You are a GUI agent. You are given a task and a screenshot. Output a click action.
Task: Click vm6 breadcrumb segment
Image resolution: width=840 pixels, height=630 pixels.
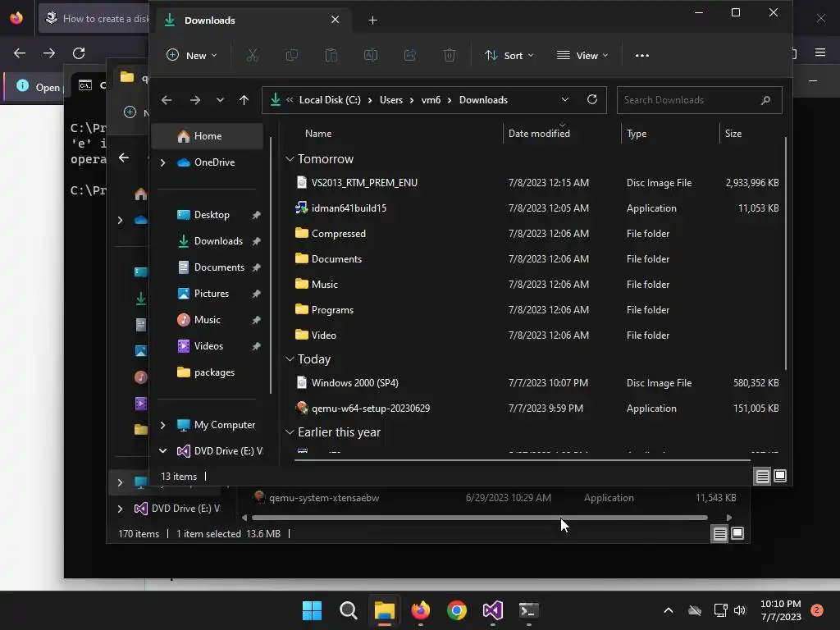click(x=431, y=100)
